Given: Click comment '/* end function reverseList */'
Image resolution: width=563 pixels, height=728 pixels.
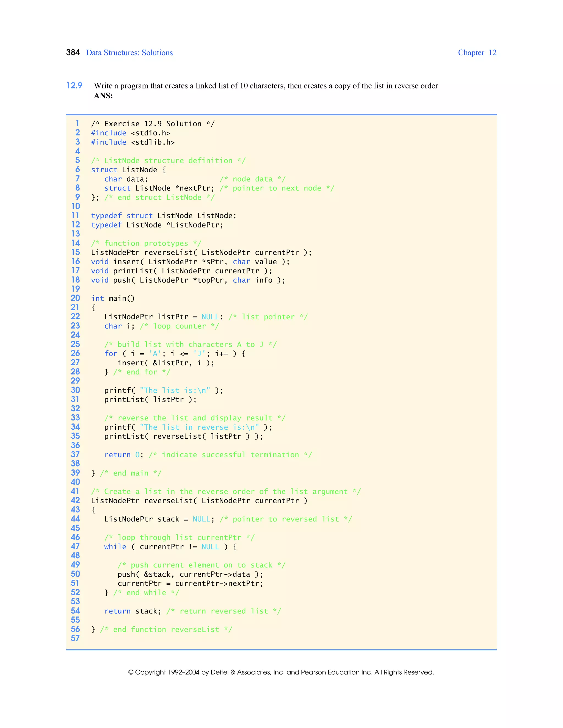Looking at the screenshot, I should pos(166,630).
